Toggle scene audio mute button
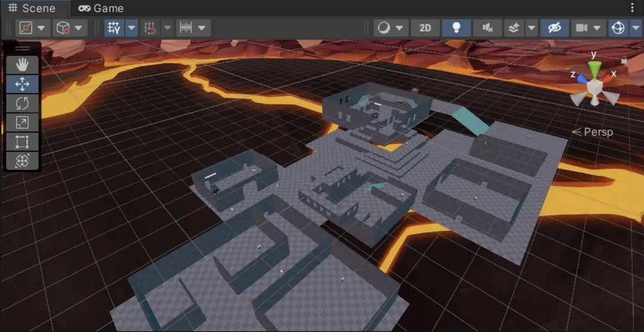The image size is (644, 332). pyautogui.click(x=487, y=28)
